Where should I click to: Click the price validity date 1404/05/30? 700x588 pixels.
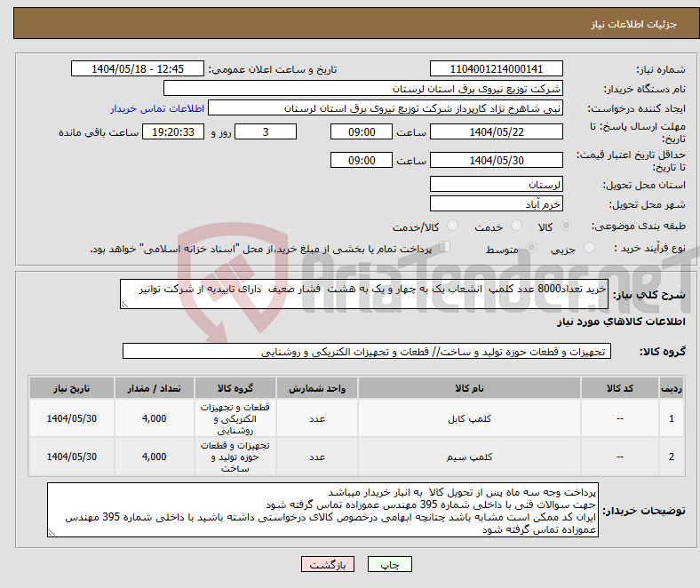coord(496,160)
